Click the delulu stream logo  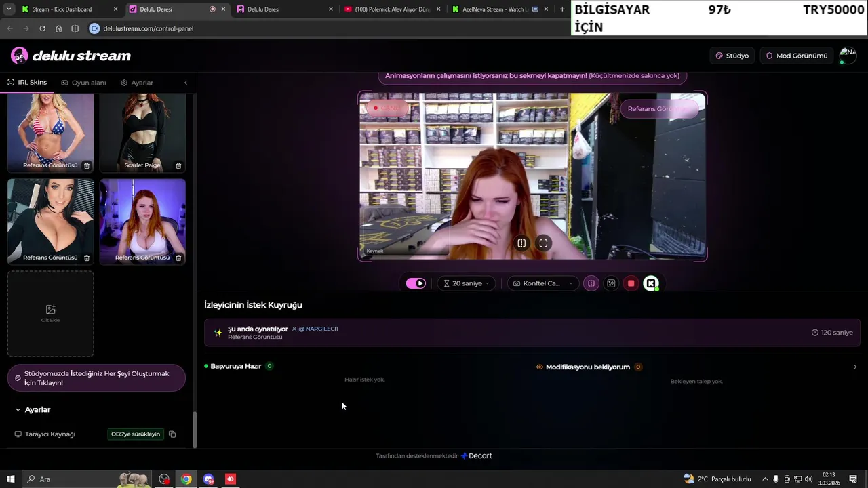[x=71, y=56]
